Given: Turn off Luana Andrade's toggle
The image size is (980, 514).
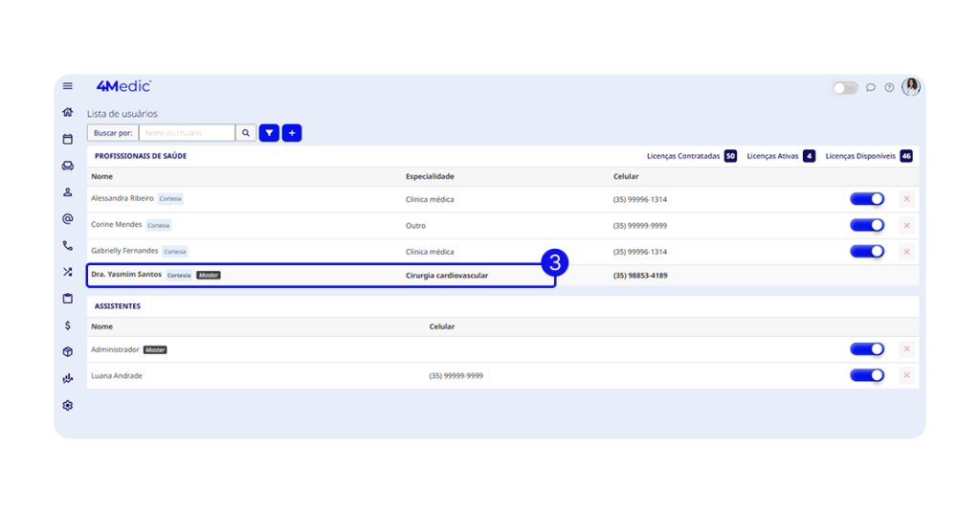Looking at the screenshot, I should pyautogui.click(x=867, y=375).
